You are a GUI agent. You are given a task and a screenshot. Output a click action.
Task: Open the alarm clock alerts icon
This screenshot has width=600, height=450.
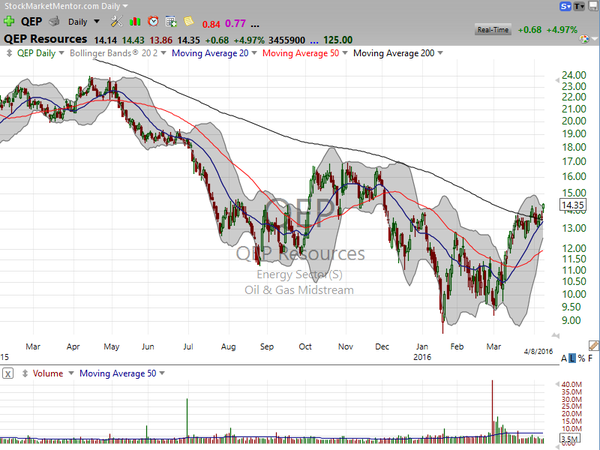(x=153, y=21)
